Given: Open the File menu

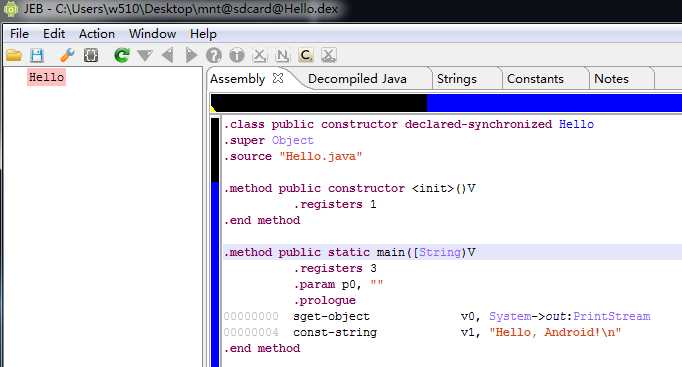Looking at the screenshot, I should 19,33.
